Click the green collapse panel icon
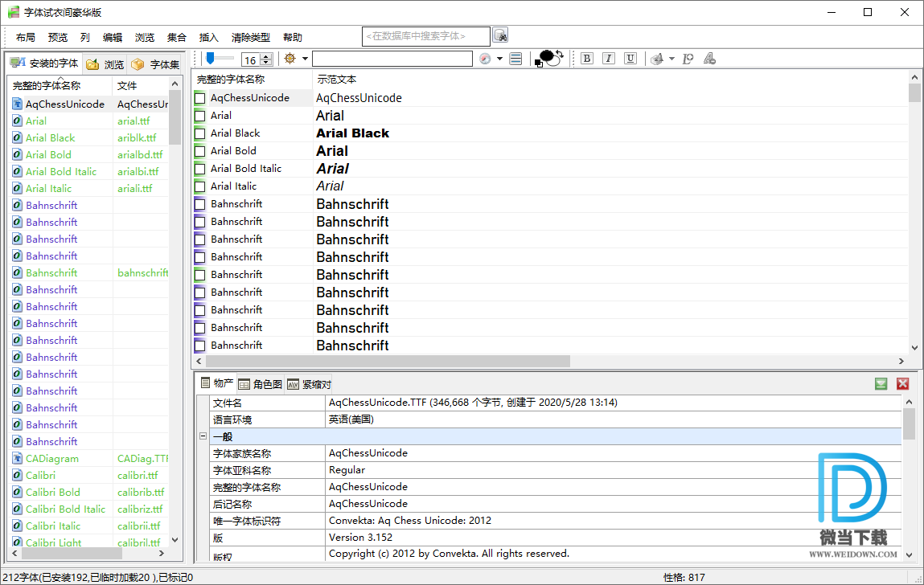Viewport: 924px width, 585px height. 881,384
